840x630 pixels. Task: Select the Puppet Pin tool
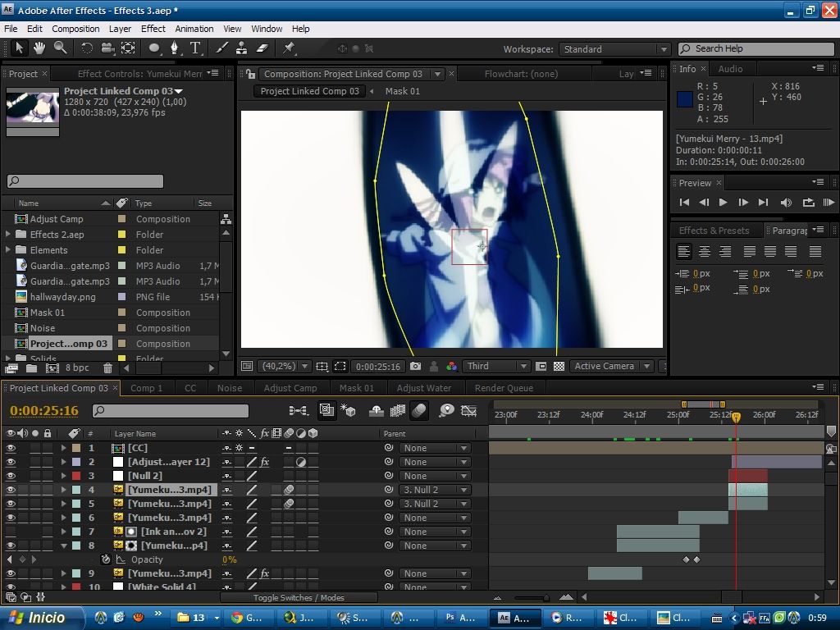click(290, 48)
